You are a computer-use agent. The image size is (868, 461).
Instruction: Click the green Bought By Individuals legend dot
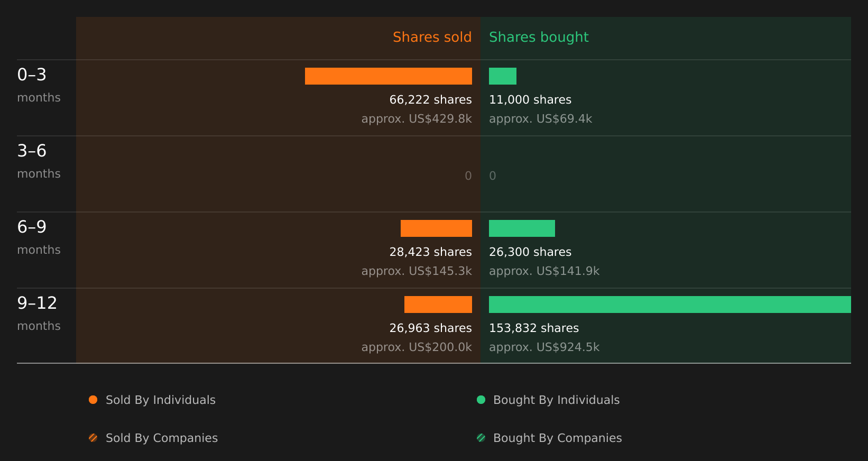481,400
